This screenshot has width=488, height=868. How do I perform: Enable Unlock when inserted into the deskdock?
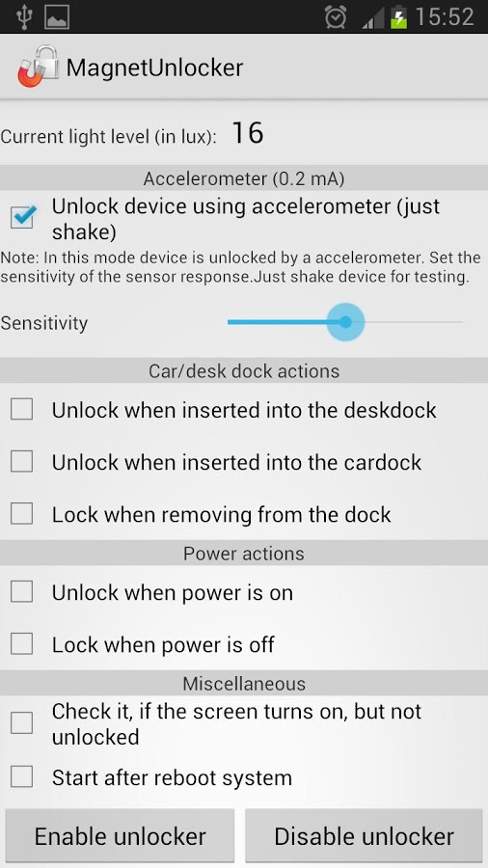(x=21, y=410)
